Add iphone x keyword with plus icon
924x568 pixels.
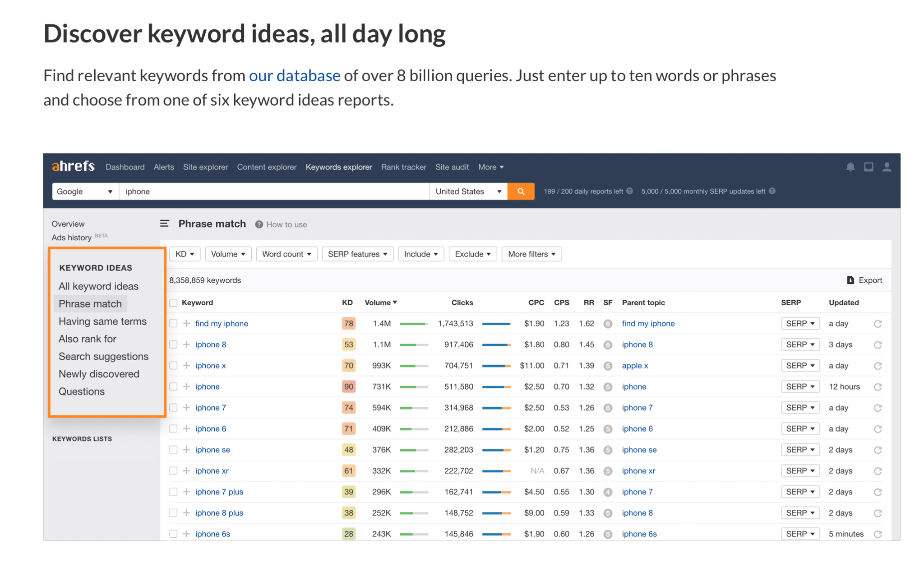(186, 365)
